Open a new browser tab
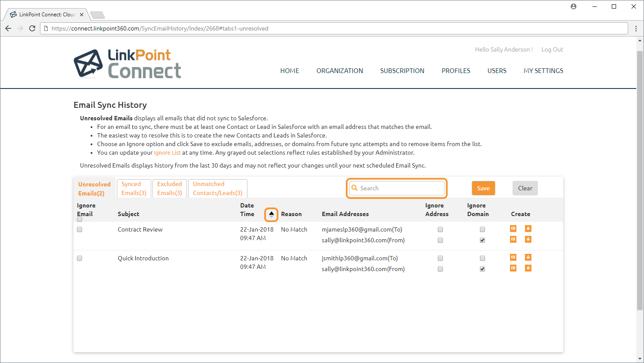The width and height of the screenshot is (644, 363). point(98,15)
